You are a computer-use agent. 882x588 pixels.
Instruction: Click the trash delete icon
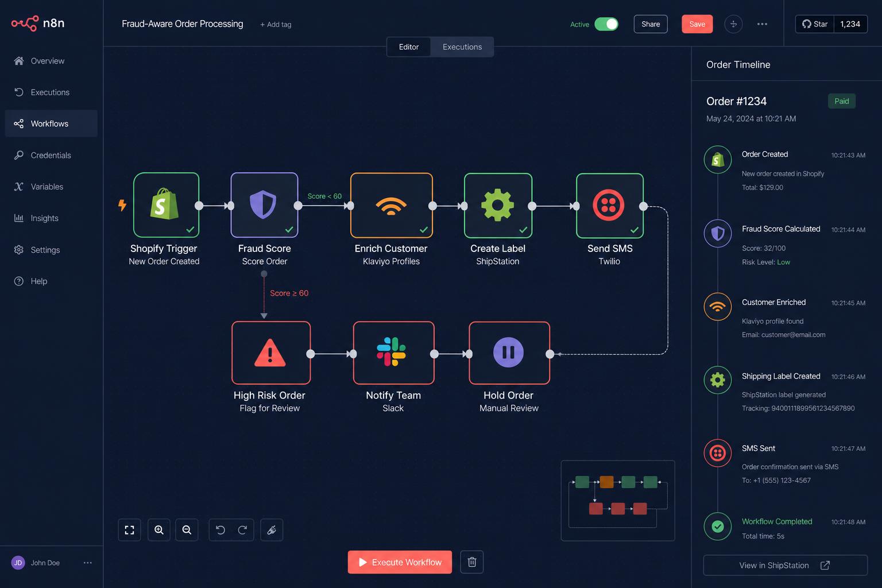pyautogui.click(x=472, y=562)
